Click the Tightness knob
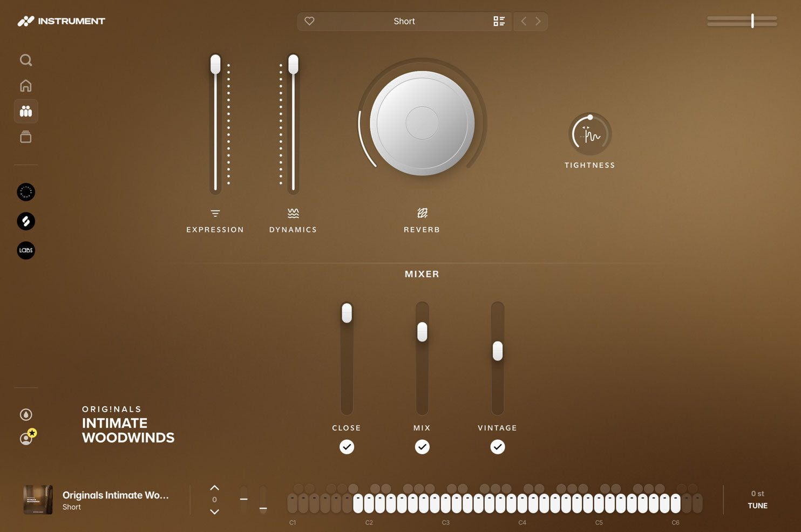Image resolution: width=801 pixels, height=532 pixels. (x=590, y=134)
